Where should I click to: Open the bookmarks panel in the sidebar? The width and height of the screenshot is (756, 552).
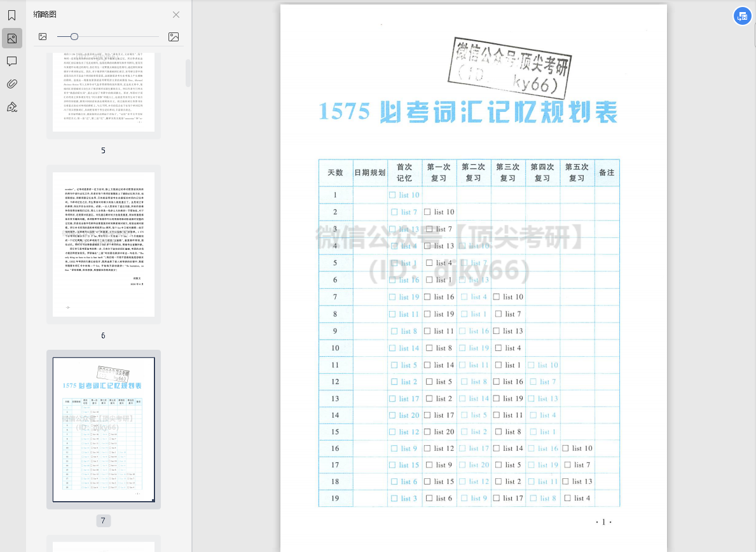(12, 15)
